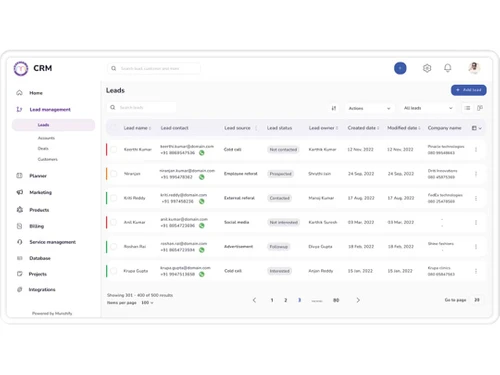Select the Leads sub-item
Image resolution: width=500 pixels, height=375 pixels.
click(54, 125)
